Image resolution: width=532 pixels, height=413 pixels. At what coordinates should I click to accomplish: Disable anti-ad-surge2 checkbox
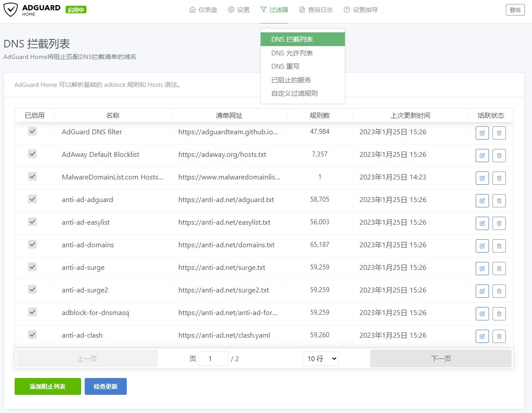pyautogui.click(x=32, y=289)
